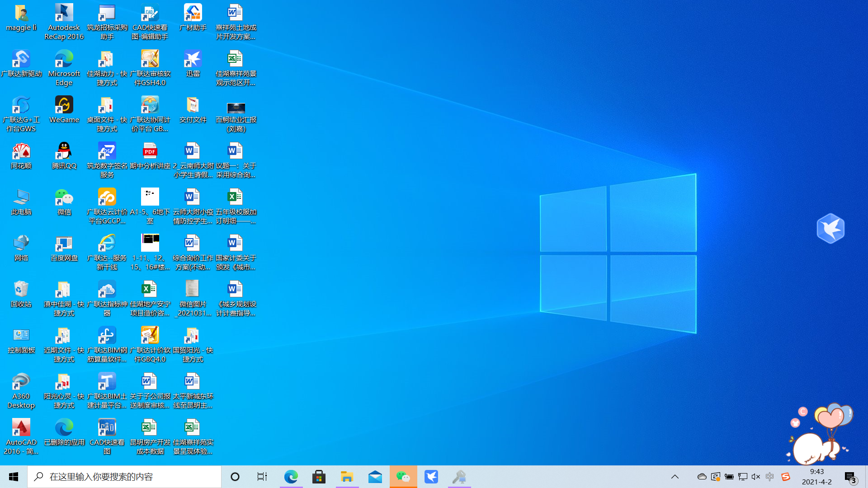Open the 广联达--服务新干线 IE shortcut
The image size is (868, 488).
[x=107, y=253]
